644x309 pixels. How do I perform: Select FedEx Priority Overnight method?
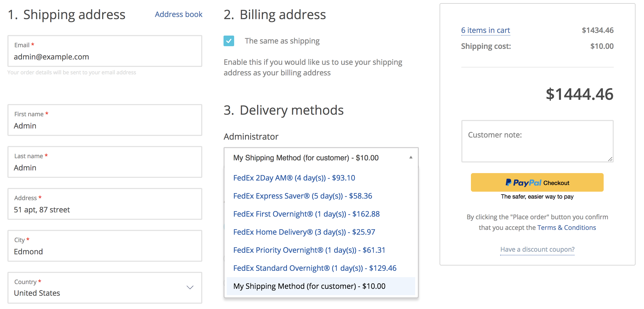click(309, 250)
